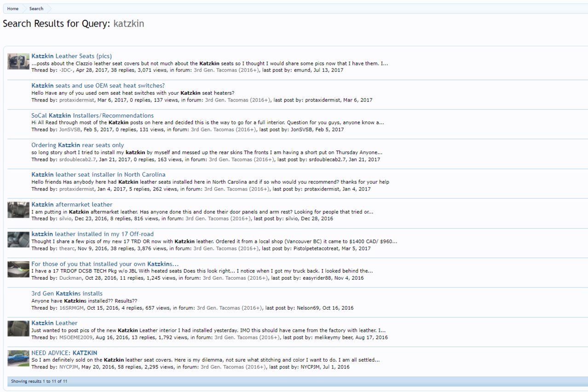Screen dimensions: 588x392
Task: Open '3rd Gen Katzkins installs' thread
Action: click(67, 294)
